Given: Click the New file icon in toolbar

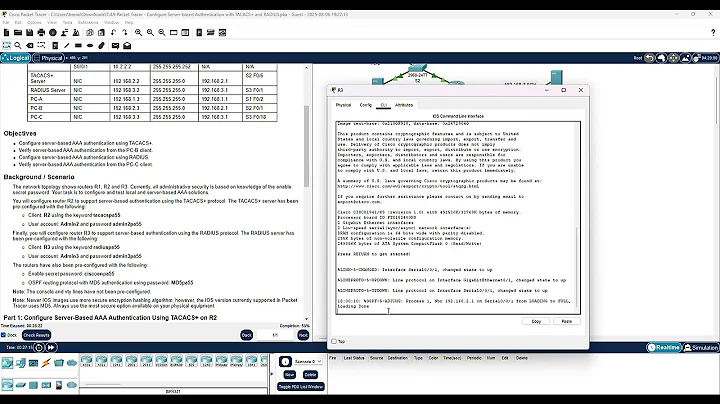Looking at the screenshot, I should tap(6, 33).
